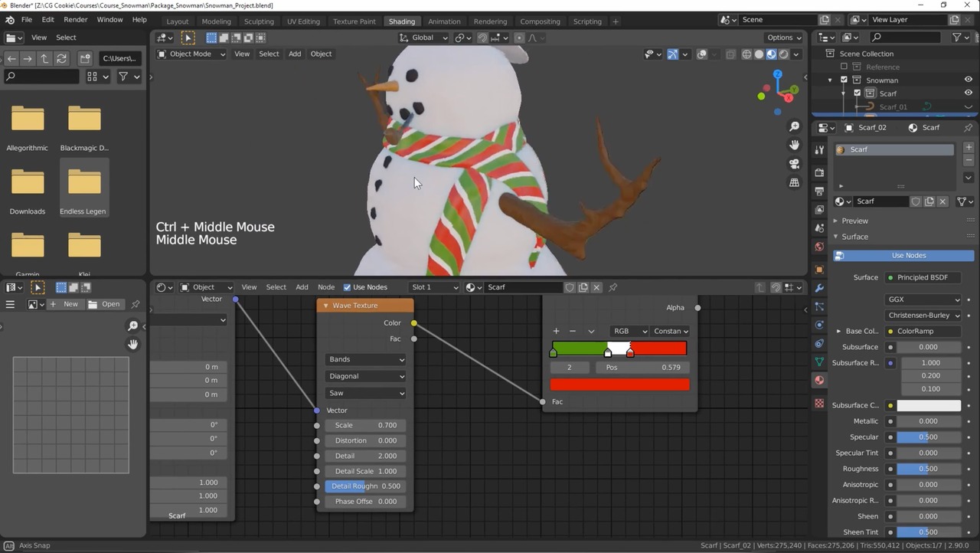Click the pan hand icon in viewport

click(x=794, y=146)
